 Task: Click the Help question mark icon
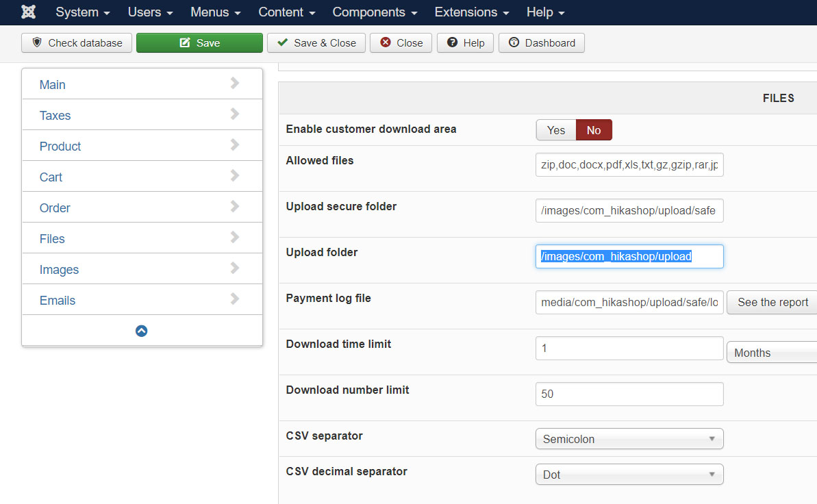point(452,42)
